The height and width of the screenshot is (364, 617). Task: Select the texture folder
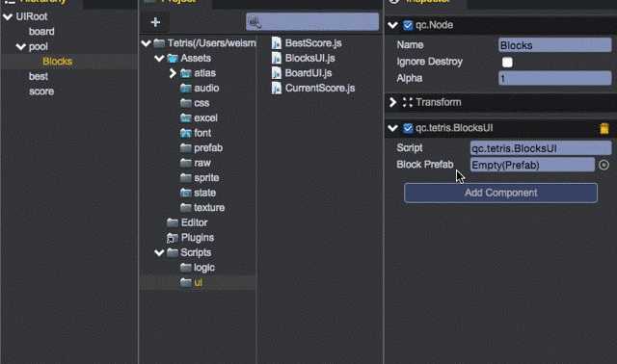(x=202, y=208)
